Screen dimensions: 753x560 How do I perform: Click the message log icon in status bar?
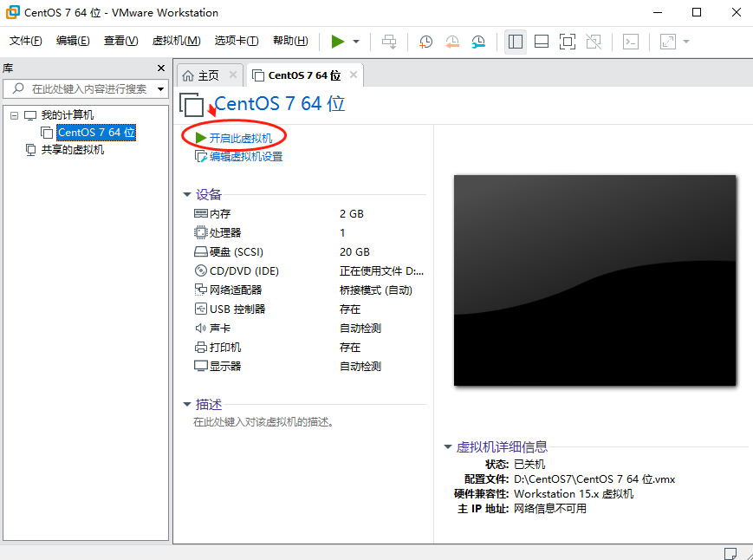730,553
